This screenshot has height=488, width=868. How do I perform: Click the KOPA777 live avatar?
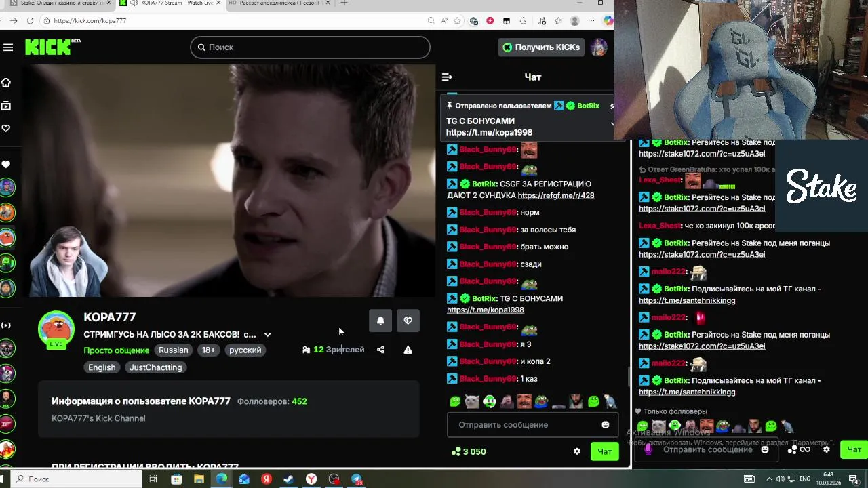(56, 330)
